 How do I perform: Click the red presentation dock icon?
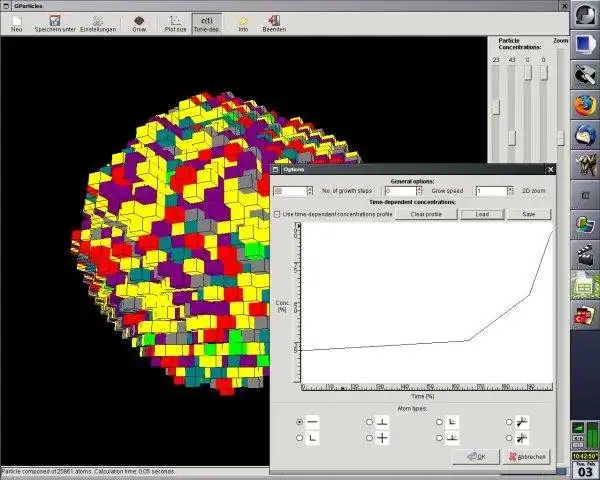point(585,315)
